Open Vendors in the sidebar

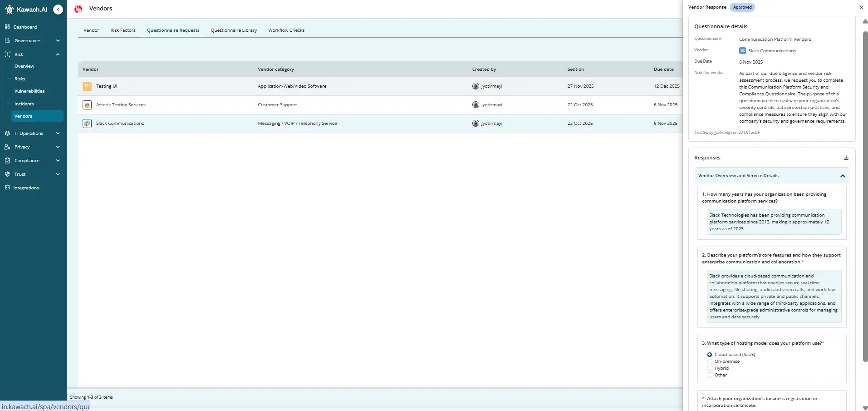click(x=37, y=116)
